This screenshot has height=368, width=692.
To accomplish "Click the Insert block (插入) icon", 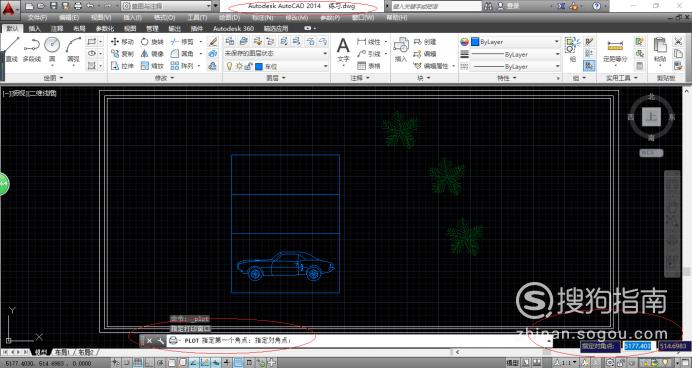I will (401, 50).
